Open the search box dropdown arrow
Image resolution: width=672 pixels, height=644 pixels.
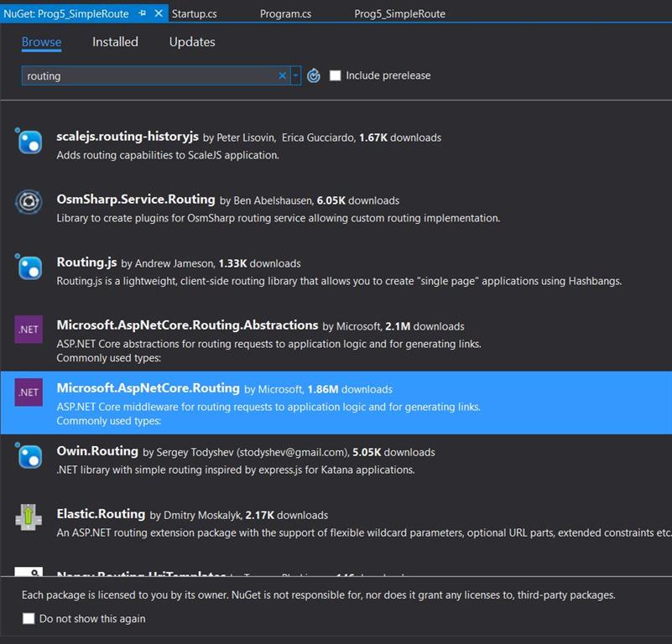point(295,75)
